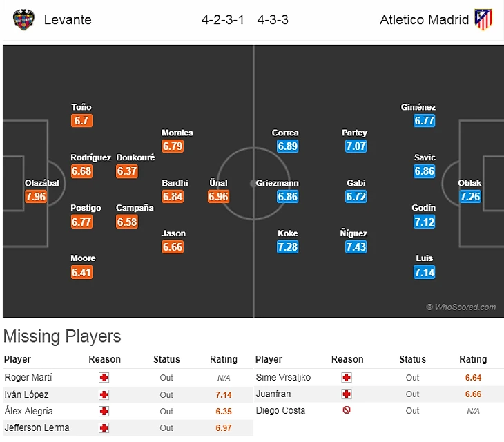This screenshot has height=442, width=504.
Task: Click Koke's 7.28 rating badge
Action: click(x=287, y=247)
